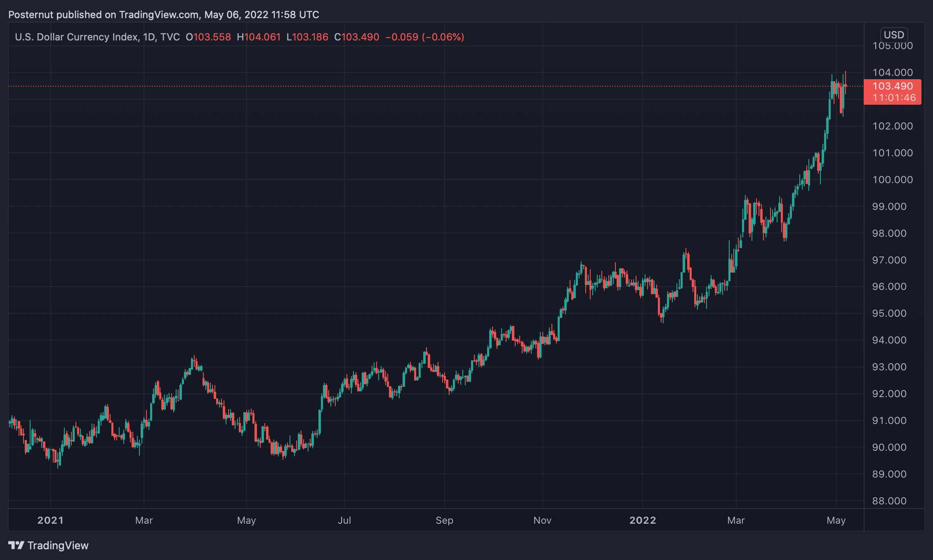Click the 2021 time axis label

click(x=50, y=520)
